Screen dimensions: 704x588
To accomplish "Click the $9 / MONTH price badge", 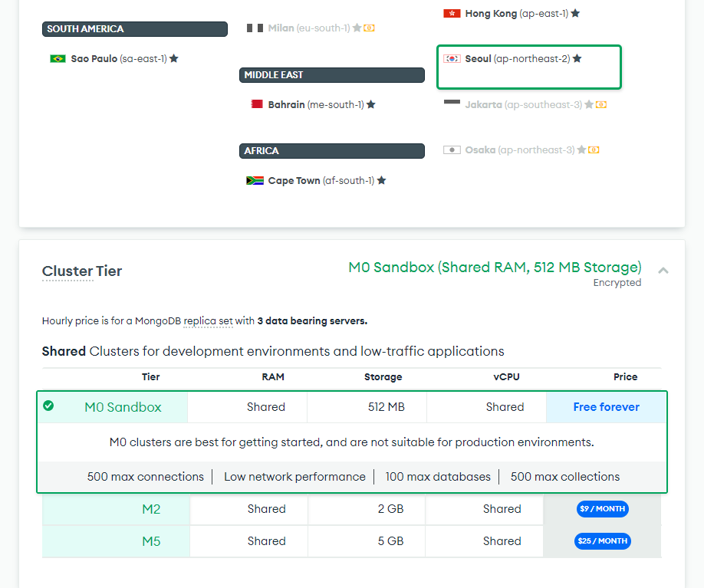I will [603, 509].
